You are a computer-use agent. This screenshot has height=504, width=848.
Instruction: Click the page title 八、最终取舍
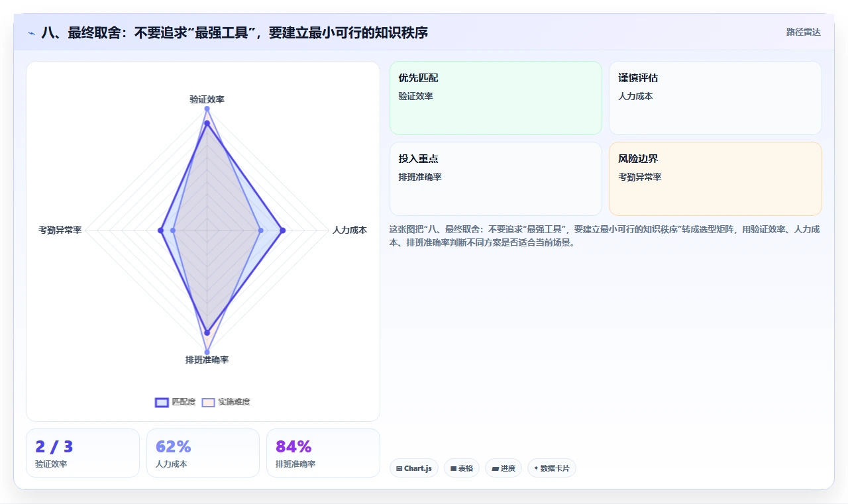point(235,32)
